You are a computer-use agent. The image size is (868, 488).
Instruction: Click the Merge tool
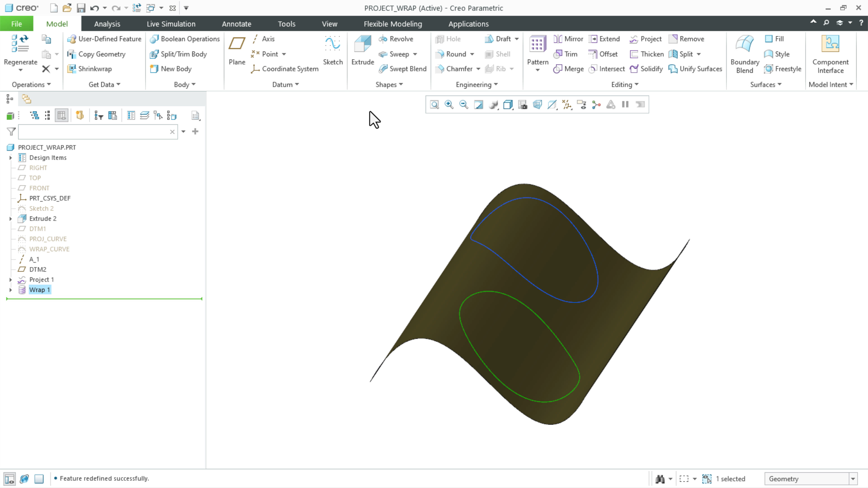568,69
